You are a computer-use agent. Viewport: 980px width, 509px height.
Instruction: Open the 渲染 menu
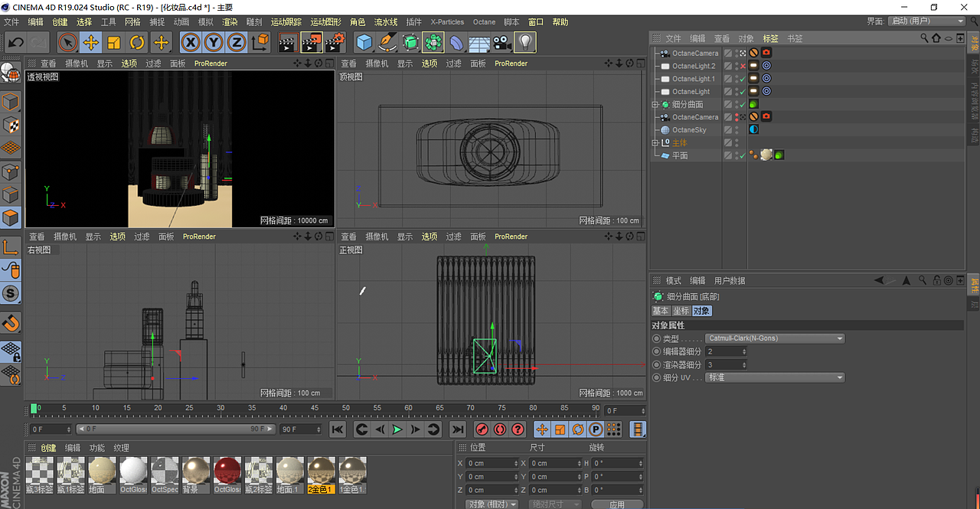230,22
